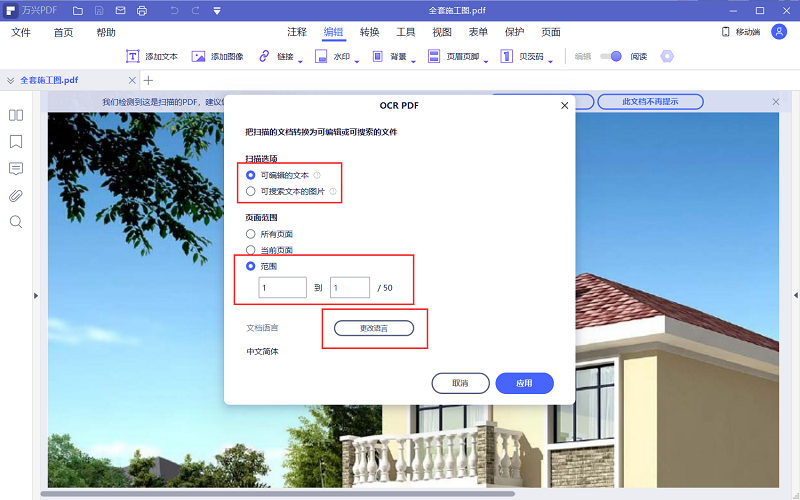Expand the 水印 dropdown arrow
Viewport: 800px width, 500px height.
click(x=357, y=62)
